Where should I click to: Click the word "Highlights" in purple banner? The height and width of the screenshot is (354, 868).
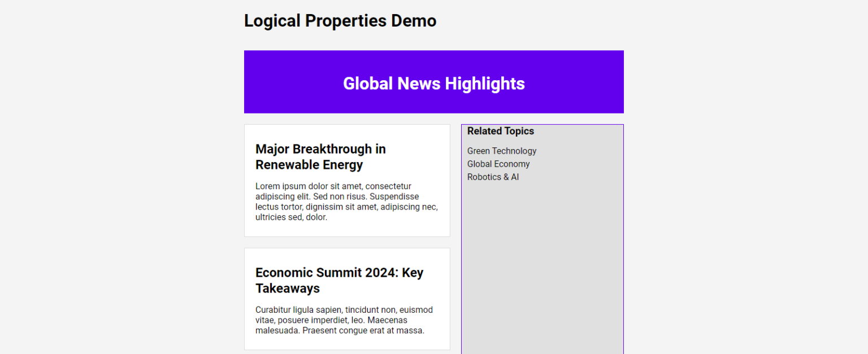[484, 84]
